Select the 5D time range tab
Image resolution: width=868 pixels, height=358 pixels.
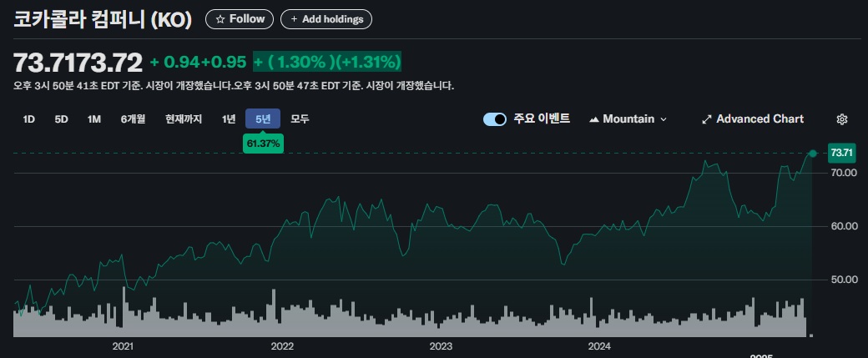(62, 119)
